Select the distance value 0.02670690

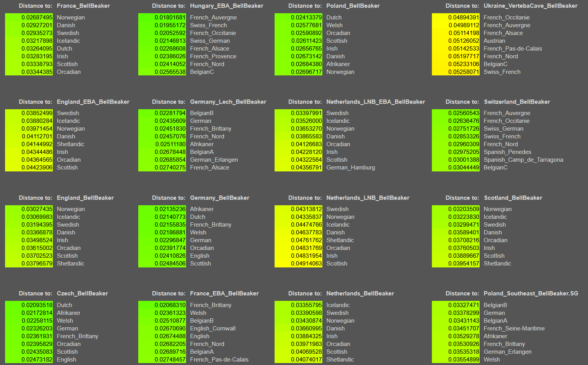[170, 328]
